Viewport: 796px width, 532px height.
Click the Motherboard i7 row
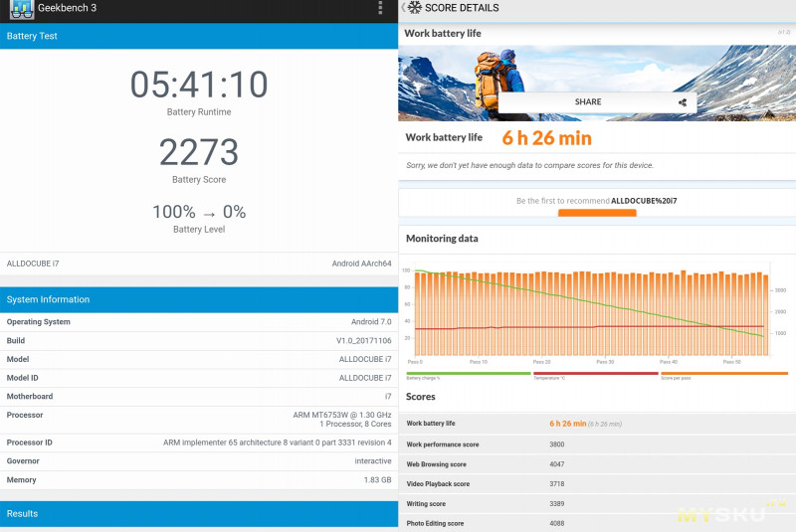199,397
